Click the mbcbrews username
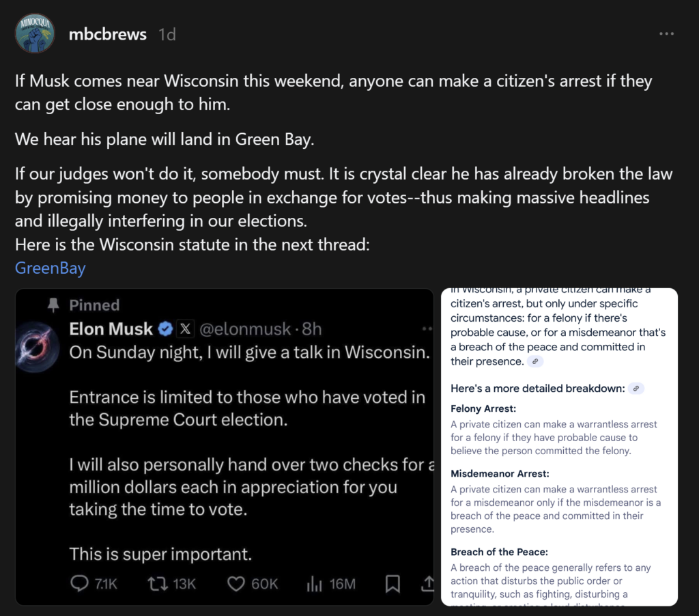This screenshot has width=699, height=616. point(107,33)
